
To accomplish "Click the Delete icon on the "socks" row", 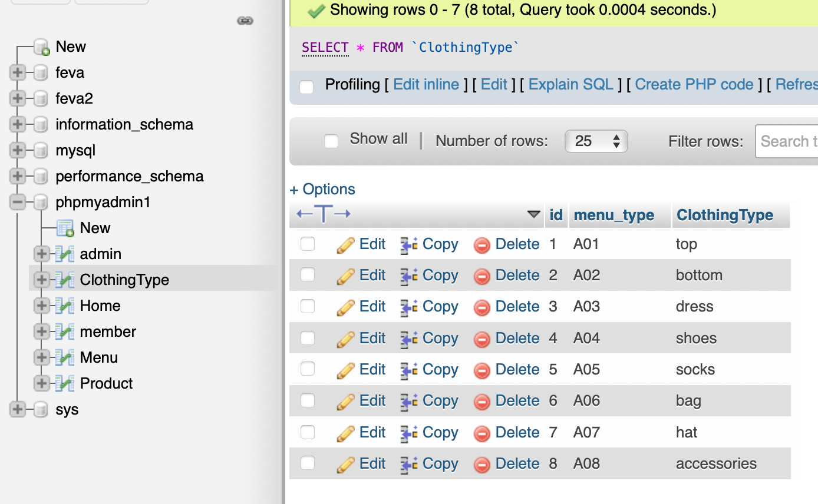I will 481,369.
